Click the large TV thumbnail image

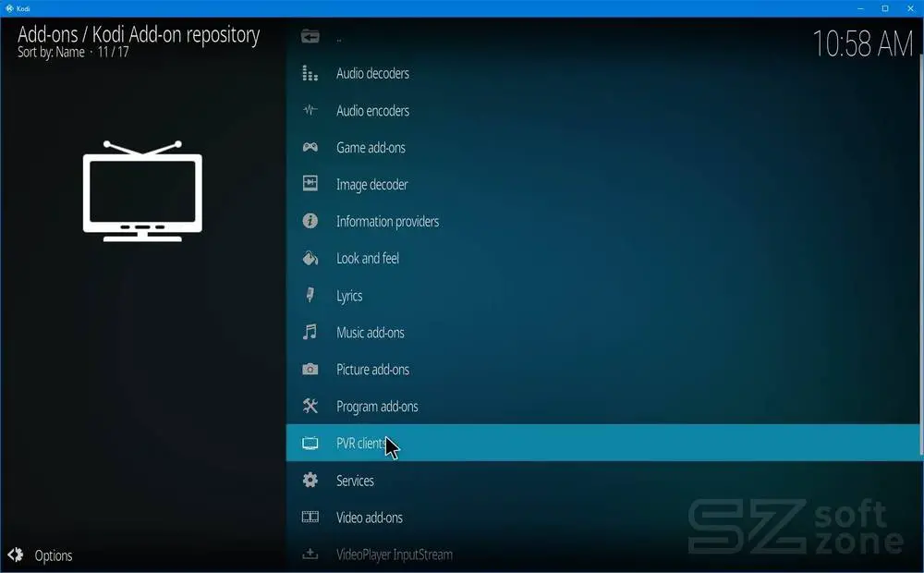pyautogui.click(x=142, y=191)
